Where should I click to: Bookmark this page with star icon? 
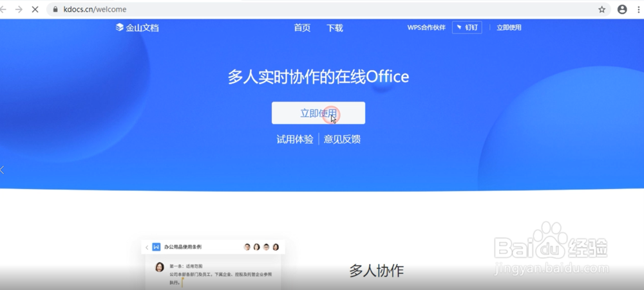pos(601,10)
